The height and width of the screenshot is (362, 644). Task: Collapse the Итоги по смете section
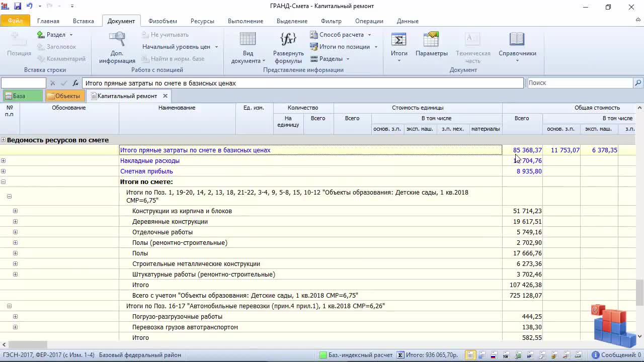[4, 182]
